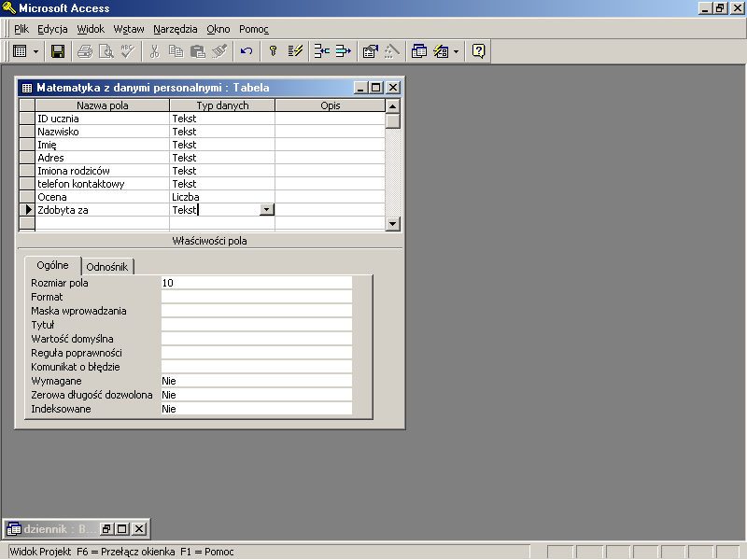
Task: Click the Rozmiar pola value field
Action: (256, 283)
